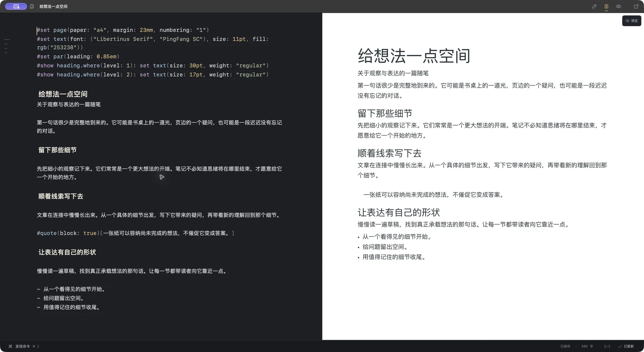Viewport: 644px width, 352px height.
Task: Click the 已更新 updated status with checkmark
Action: (x=626, y=346)
